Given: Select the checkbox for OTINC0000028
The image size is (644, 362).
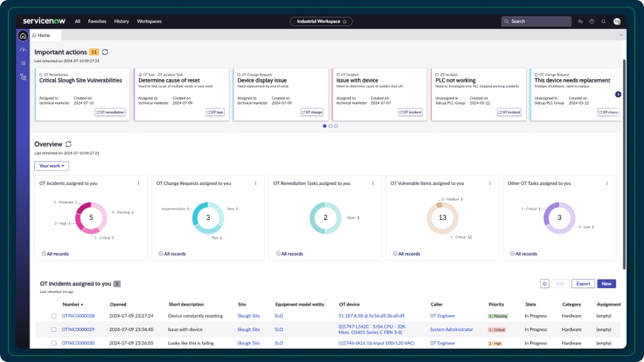Looking at the screenshot, I should [54, 316].
